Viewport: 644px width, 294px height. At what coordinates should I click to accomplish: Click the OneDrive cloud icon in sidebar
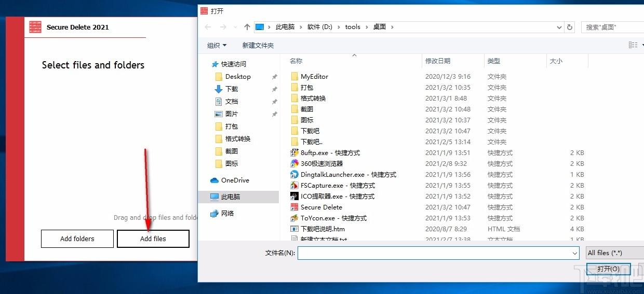click(214, 180)
